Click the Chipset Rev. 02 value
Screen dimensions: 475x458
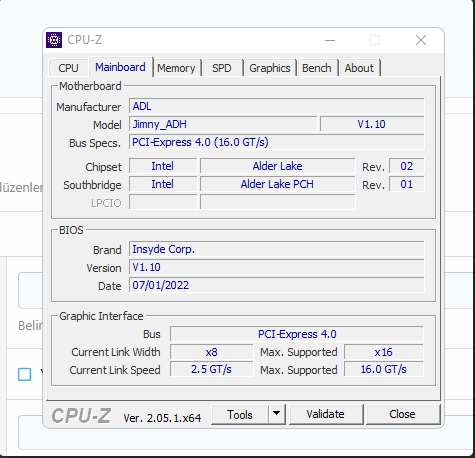(x=407, y=166)
